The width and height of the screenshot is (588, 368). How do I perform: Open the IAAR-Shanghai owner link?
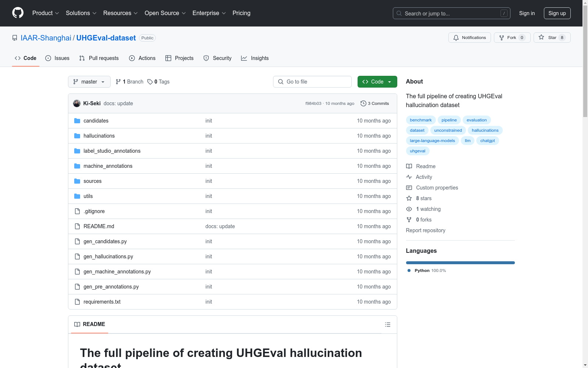click(x=46, y=38)
